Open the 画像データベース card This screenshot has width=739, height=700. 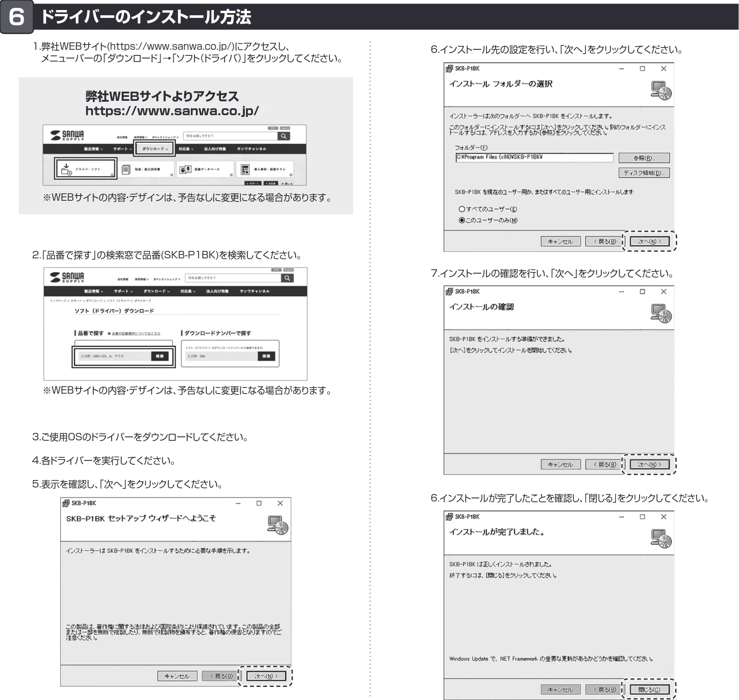[205, 169]
